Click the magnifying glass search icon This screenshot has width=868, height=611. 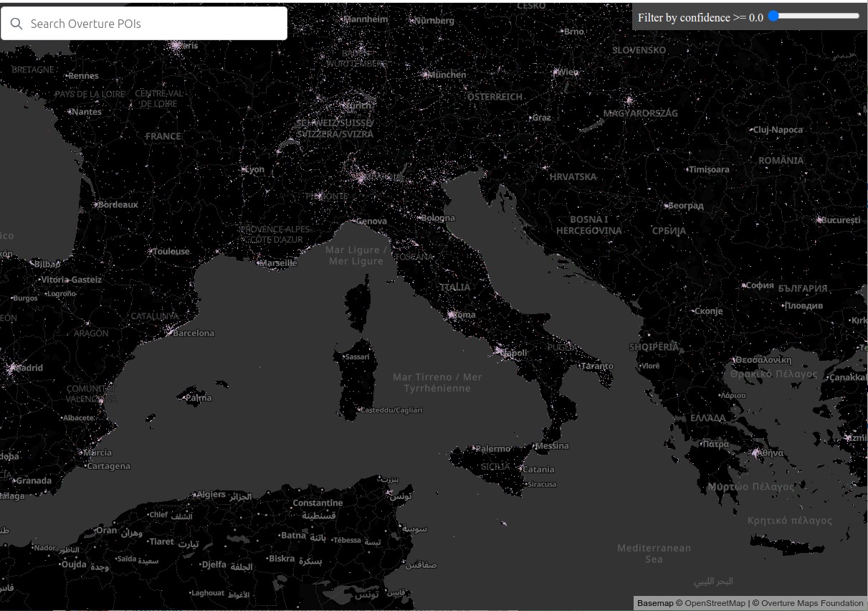coord(16,24)
